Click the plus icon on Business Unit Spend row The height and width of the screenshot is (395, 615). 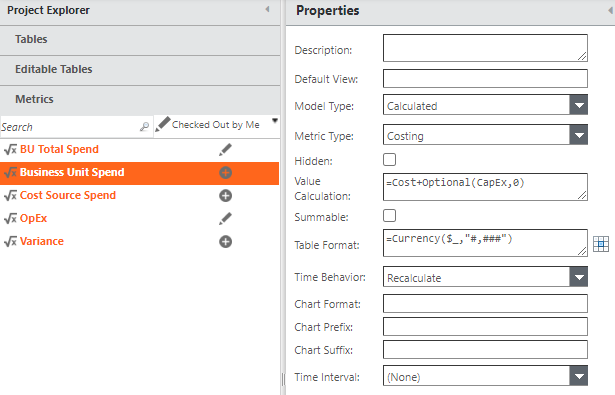(226, 173)
